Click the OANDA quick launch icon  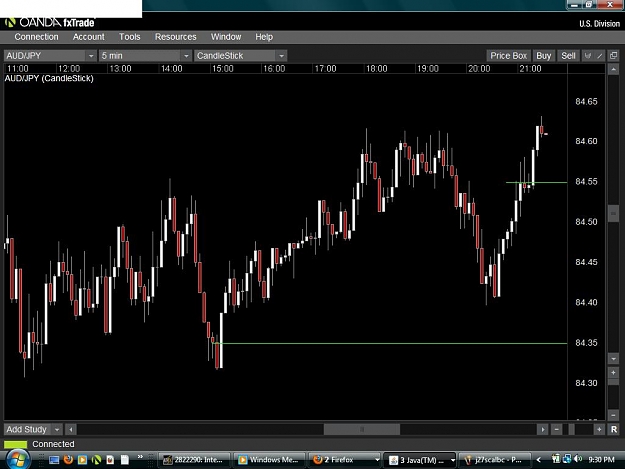pyautogui.click(x=96, y=460)
